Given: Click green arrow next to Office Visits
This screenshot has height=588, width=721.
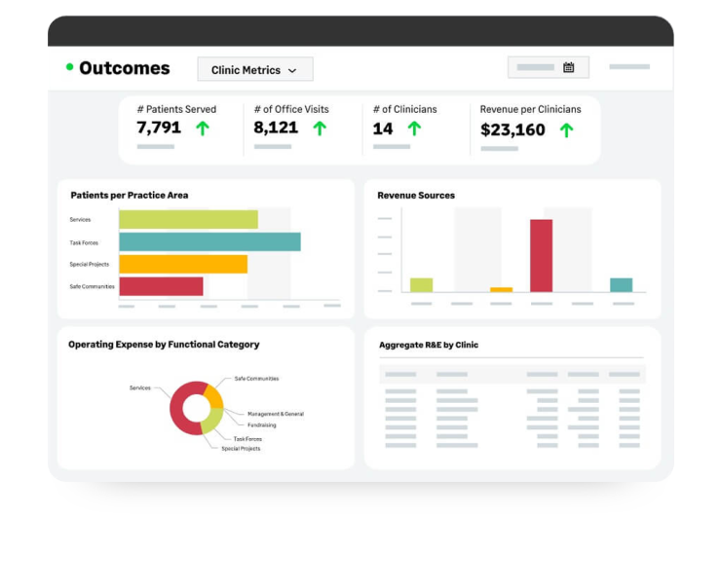Looking at the screenshot, I should (320, 129).
